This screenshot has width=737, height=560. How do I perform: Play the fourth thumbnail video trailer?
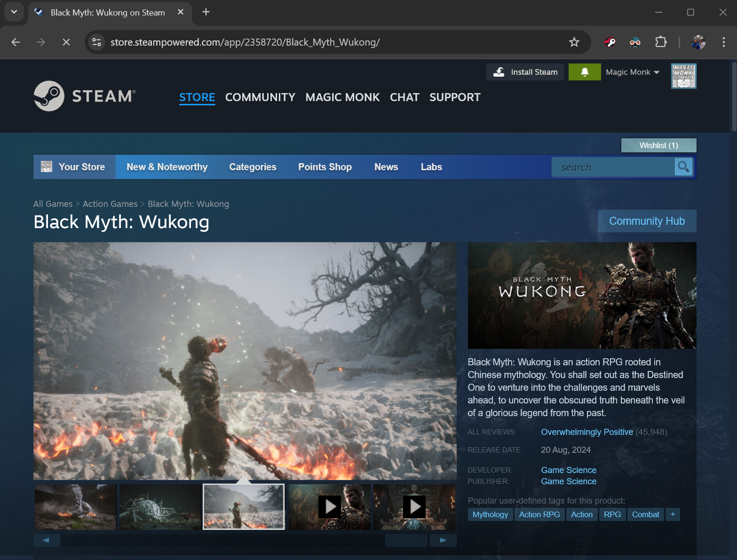pos(330,507)
